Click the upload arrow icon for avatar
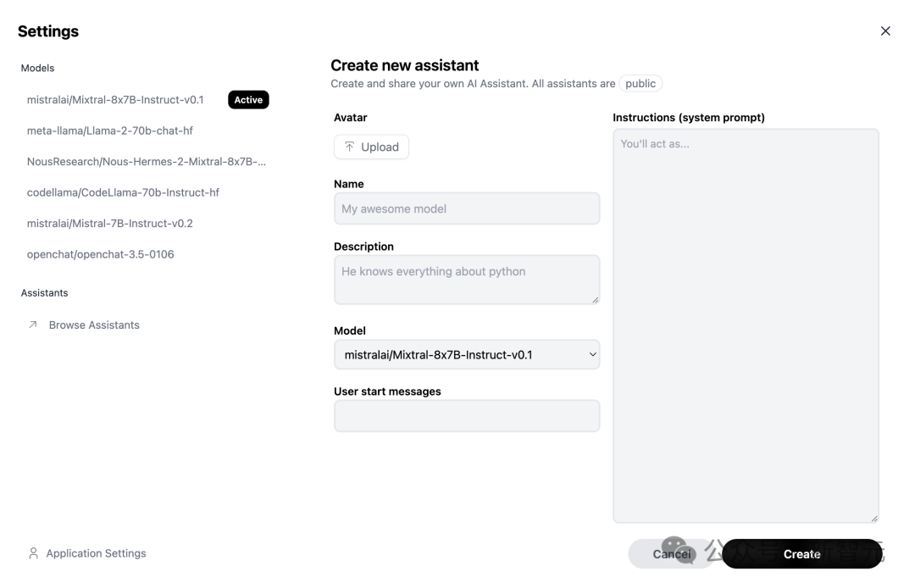 [x=349, y=147]
